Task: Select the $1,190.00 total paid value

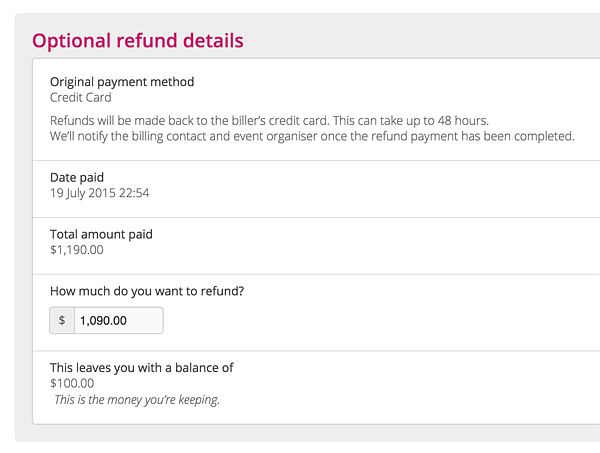Action: pos(77,250)
